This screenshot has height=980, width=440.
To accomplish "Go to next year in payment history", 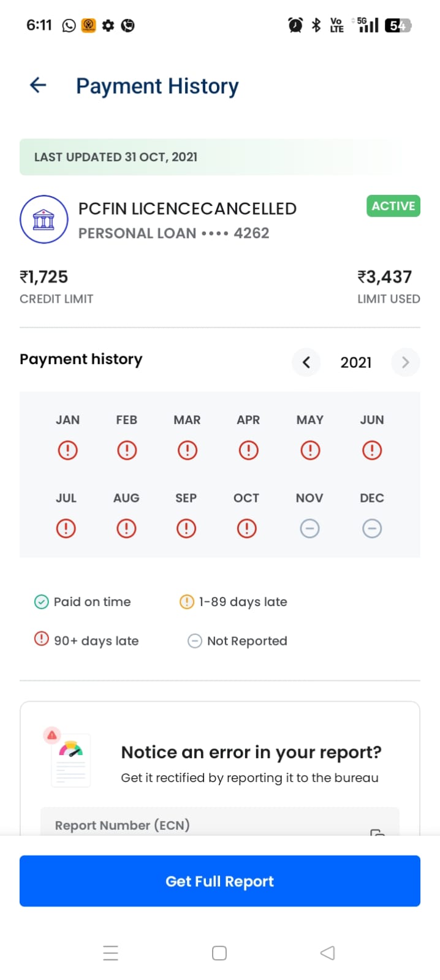I will [x=405, y=362].
